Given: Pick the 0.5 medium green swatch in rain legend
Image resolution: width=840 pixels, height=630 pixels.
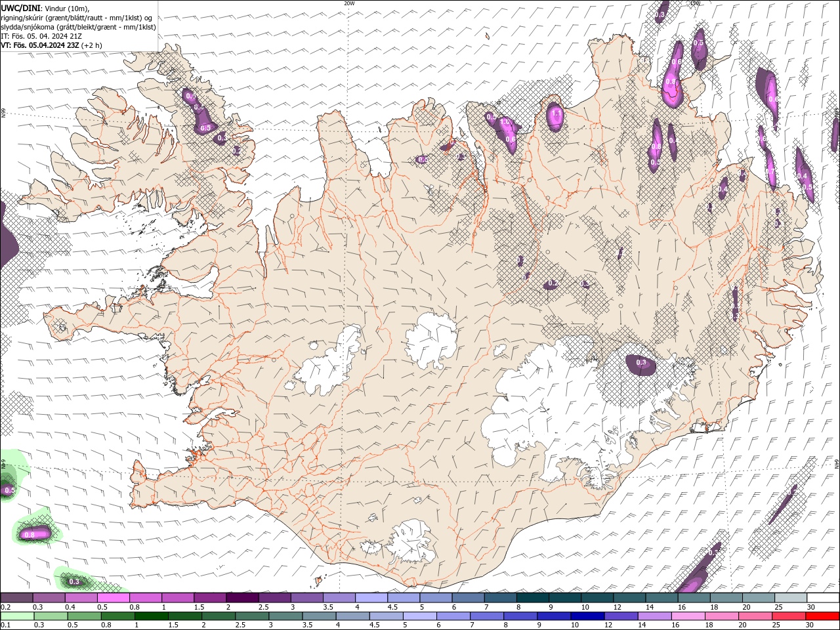Looking at the screenshot, I should click(x=84, y=616).
